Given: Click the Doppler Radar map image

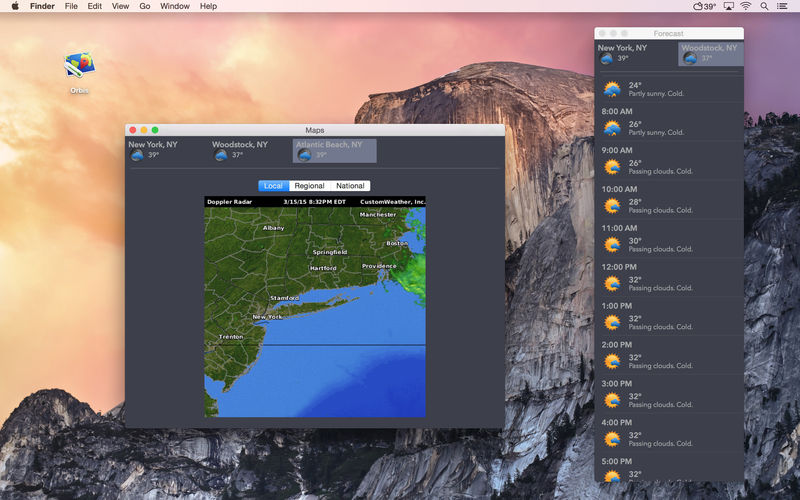Looking at the screenshot, I should tap(315, 312).
